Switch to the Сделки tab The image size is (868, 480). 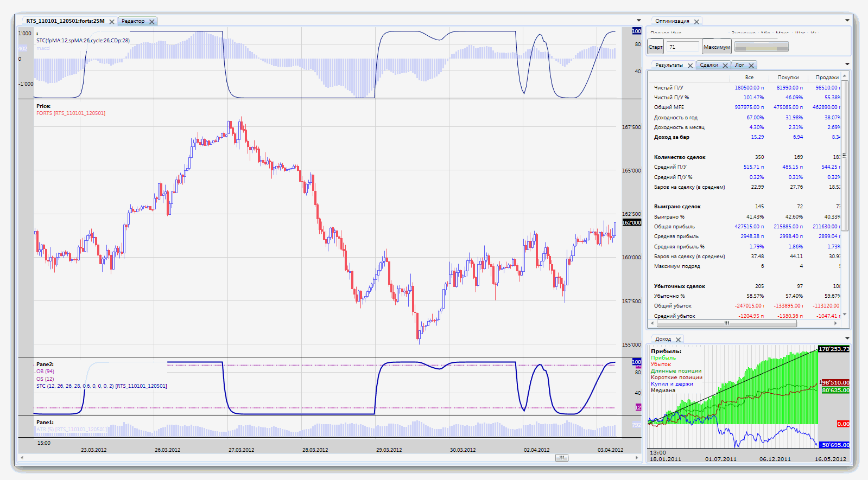[x=709, y=65]
